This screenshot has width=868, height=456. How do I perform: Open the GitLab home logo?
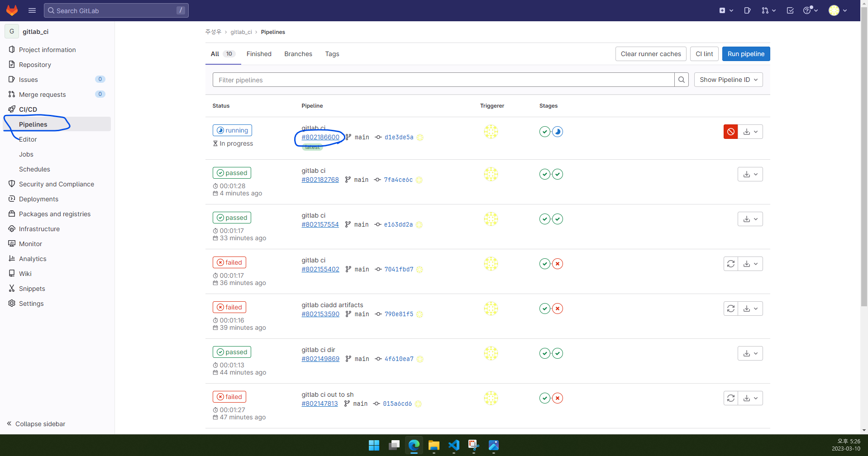(x=12, y=10)
